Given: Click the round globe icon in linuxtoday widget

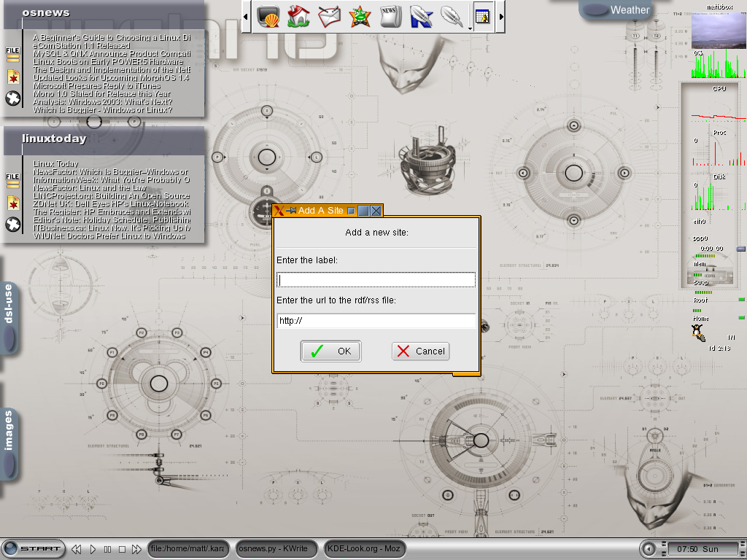Looking at the screenshot, I should (x=13, y=225).
